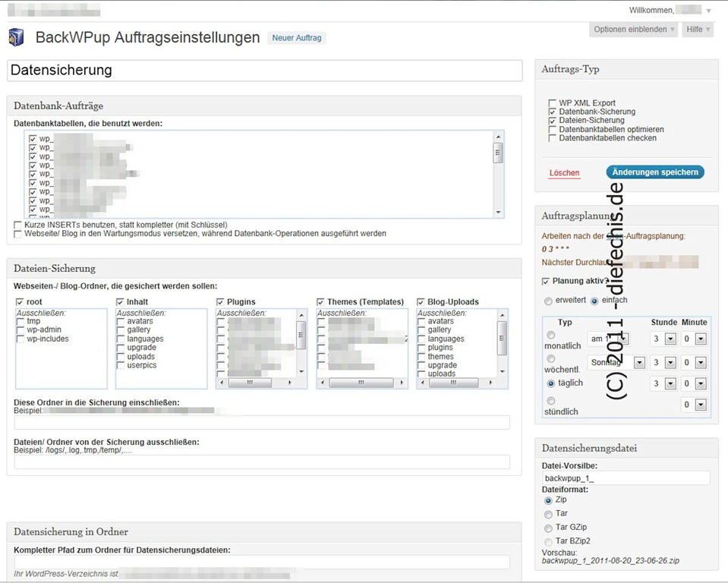Open Minute dropdown in monatlich row
Viewport: 728px width, 583px height.
(x=694, y=339)
